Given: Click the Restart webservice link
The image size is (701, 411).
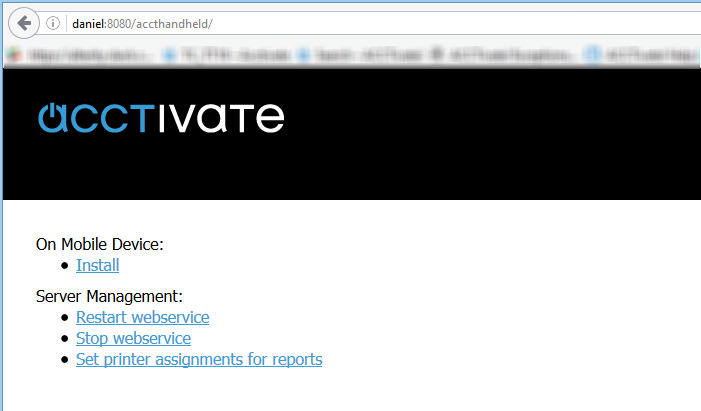Looking at the screenshot, I should click(x=143, y=317).
